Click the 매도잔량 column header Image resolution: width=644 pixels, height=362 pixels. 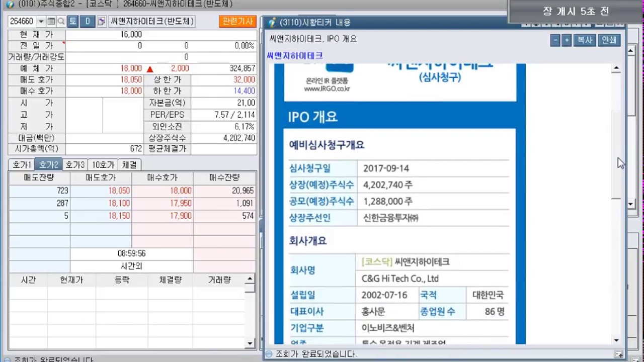click(x=39, y=178)
